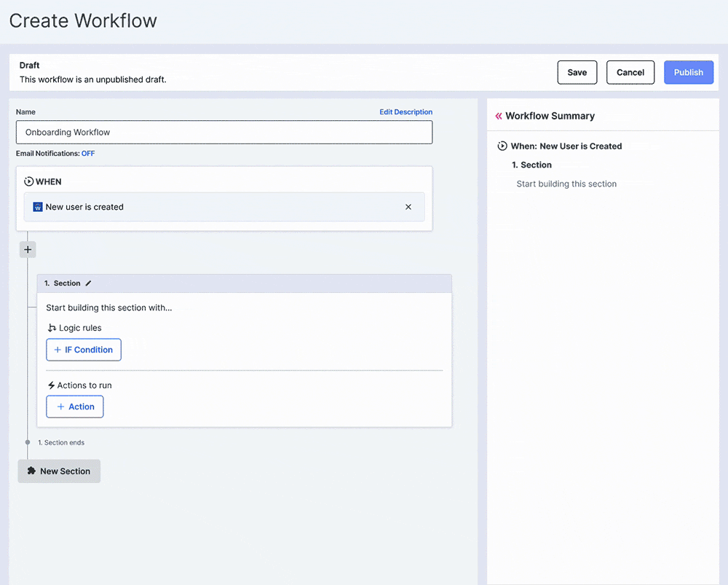Open Edit Description link
Screen dimensions: 728x585
coord(405,112)
